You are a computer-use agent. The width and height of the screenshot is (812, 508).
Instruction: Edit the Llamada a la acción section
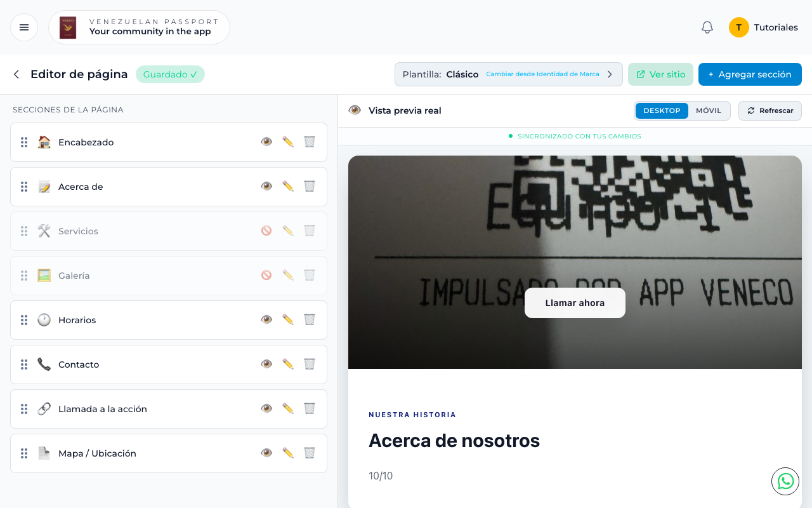click(288, 408)
